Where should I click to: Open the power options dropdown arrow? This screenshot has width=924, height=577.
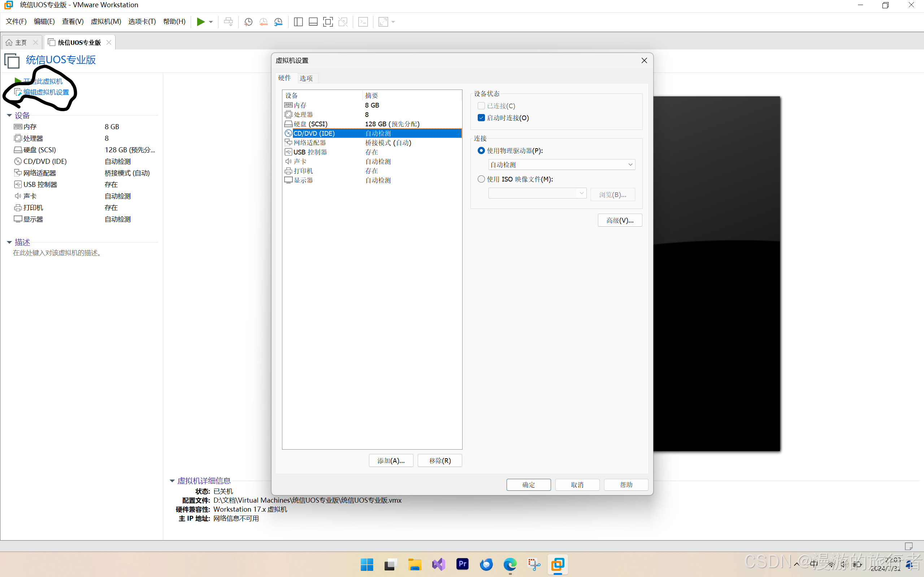[211, 22]
